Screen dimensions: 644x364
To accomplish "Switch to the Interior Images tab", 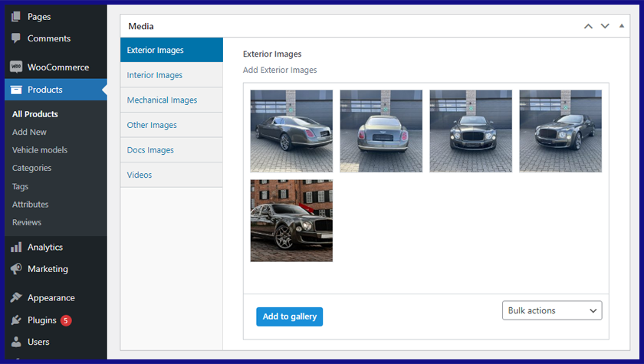I will coord(172,75).
